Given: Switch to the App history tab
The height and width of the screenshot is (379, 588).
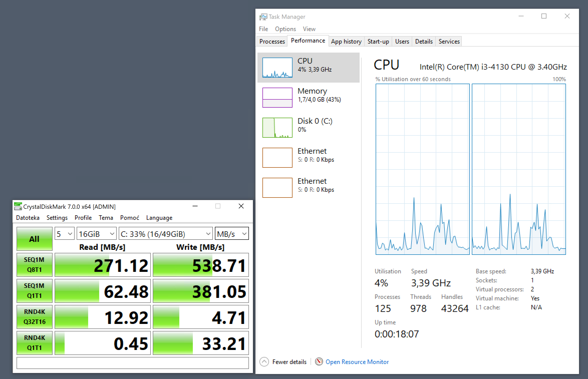Looking at the screenshot, I should [346, 41].
